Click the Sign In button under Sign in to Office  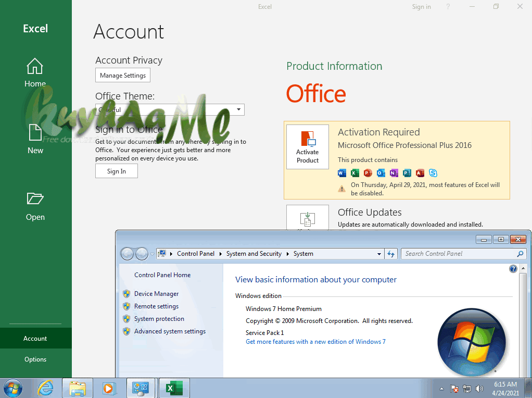tap(117, 171)
